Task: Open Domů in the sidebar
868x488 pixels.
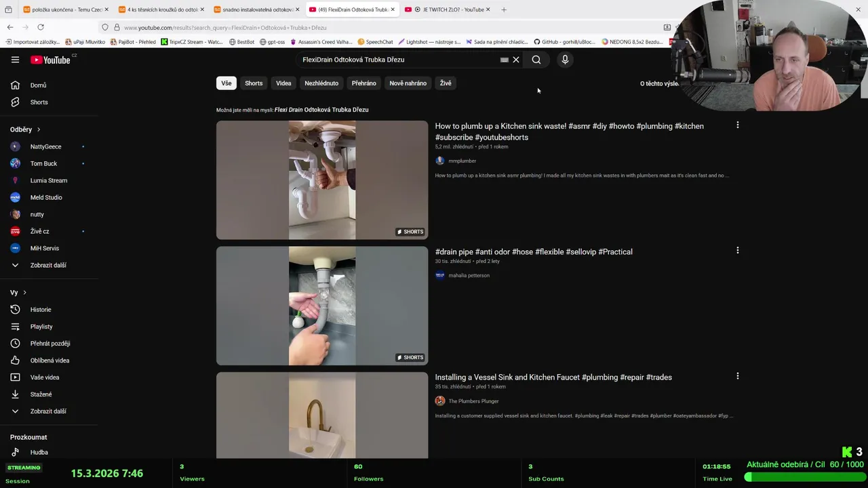Action: [x=38, y=85]
